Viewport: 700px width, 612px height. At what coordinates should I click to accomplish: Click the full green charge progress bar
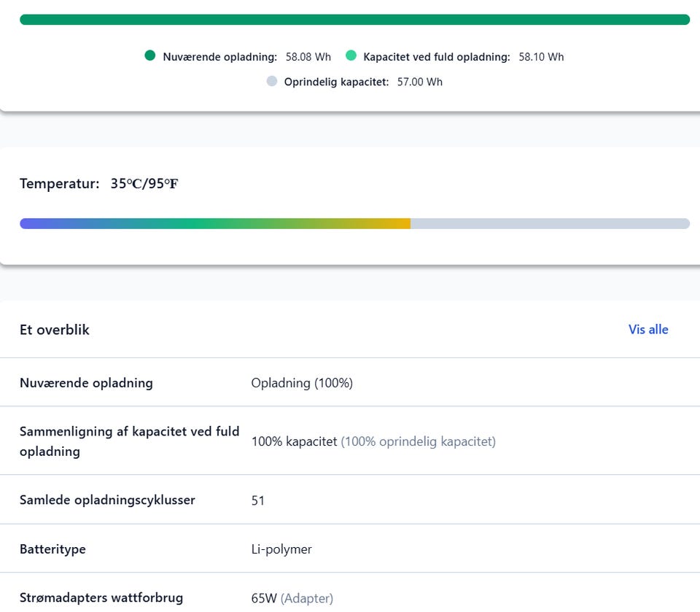[x=354, y=20]
